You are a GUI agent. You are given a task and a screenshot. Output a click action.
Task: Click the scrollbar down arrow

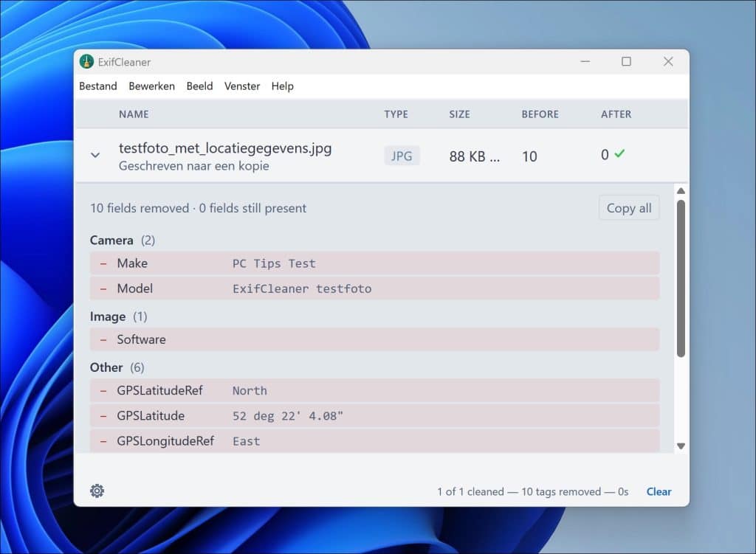[681, 446]
